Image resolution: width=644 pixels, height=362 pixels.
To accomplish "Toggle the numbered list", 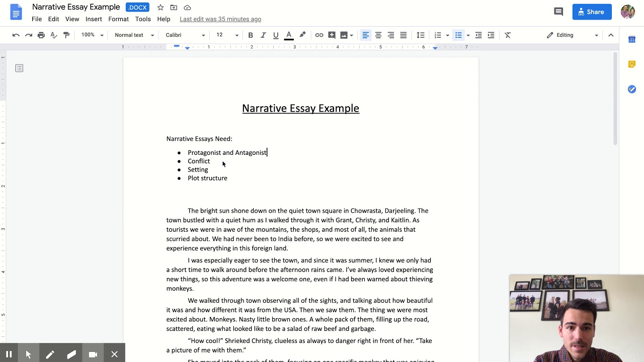I will tap(438, 35).
